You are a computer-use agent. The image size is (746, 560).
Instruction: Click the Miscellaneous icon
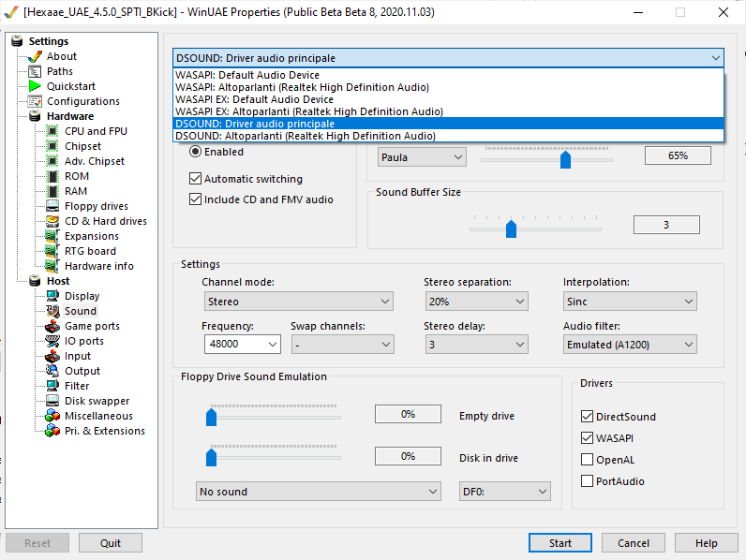[52, 416]
